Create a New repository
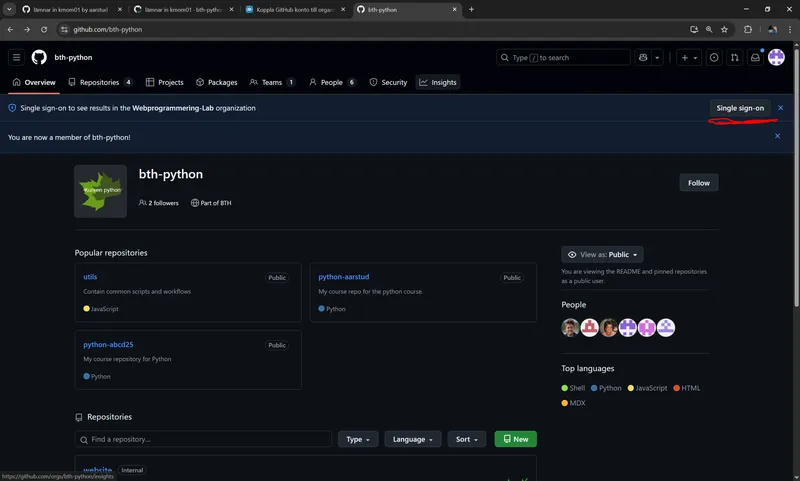Viewport: 800px width, 481px height. point(515,439)
